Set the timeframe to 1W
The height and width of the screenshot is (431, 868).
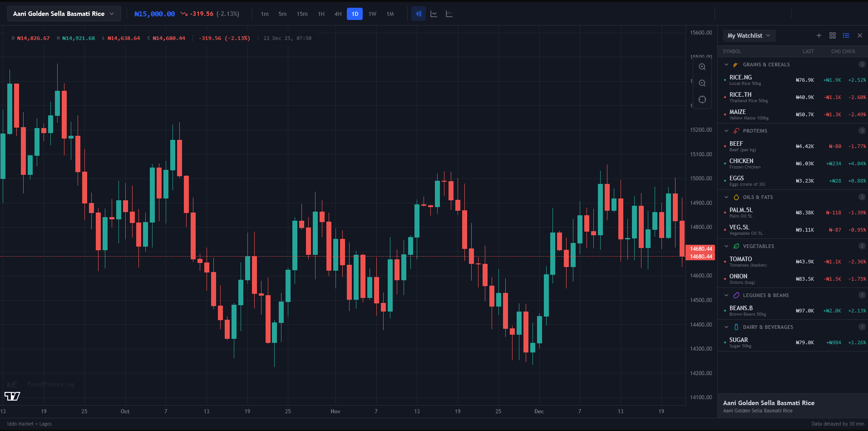click(x=372, y=14)
